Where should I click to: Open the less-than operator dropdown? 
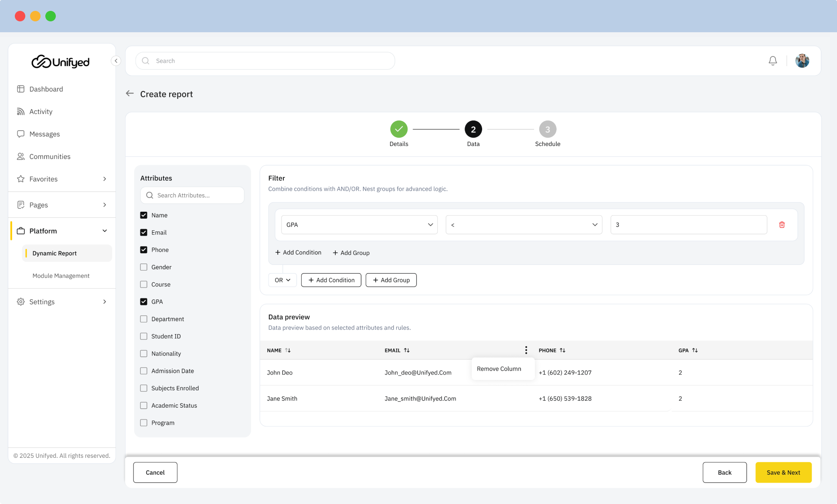(524, 225)
